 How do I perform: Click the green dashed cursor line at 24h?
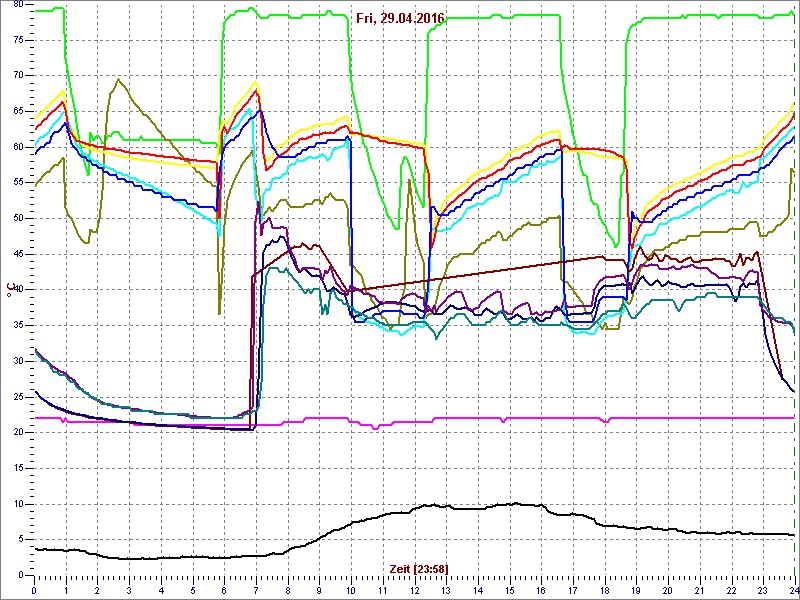click(795, 290)
